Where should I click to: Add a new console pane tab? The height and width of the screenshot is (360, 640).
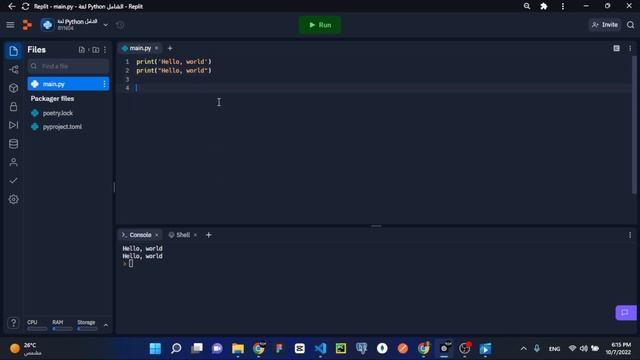tap(209, 235)
